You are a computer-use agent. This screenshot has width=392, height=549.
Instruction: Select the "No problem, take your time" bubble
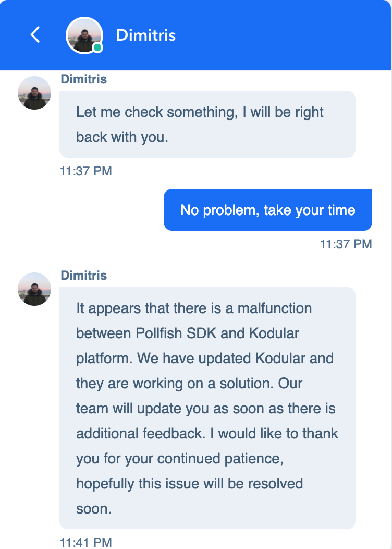tap(267, 210)
